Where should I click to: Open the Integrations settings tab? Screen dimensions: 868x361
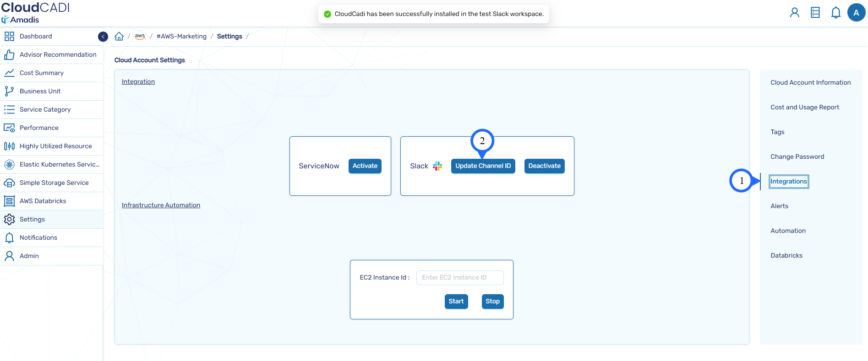tap(788, 182)
